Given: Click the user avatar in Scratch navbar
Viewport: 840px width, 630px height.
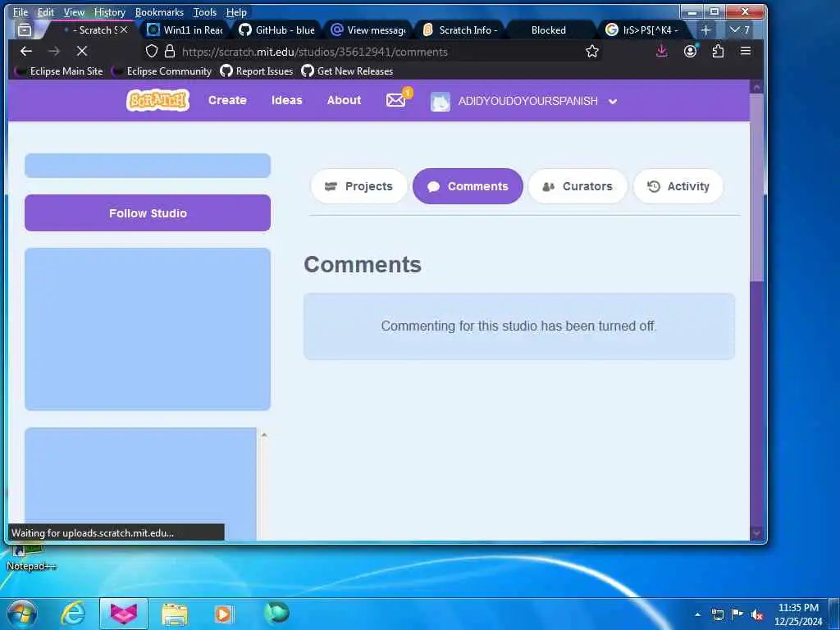Looking at the screenshot, I should pos(441,101).
